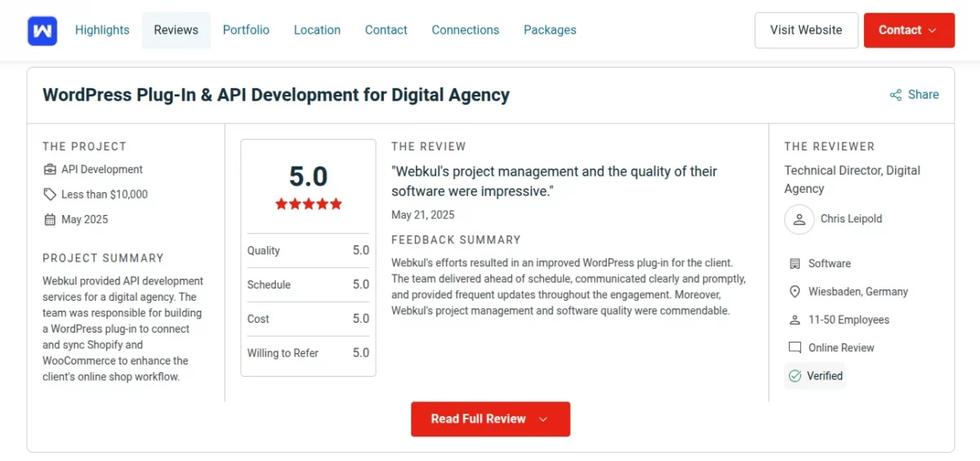
Task: Click the THE REVIEW heading
Action: tap(429, 146)
